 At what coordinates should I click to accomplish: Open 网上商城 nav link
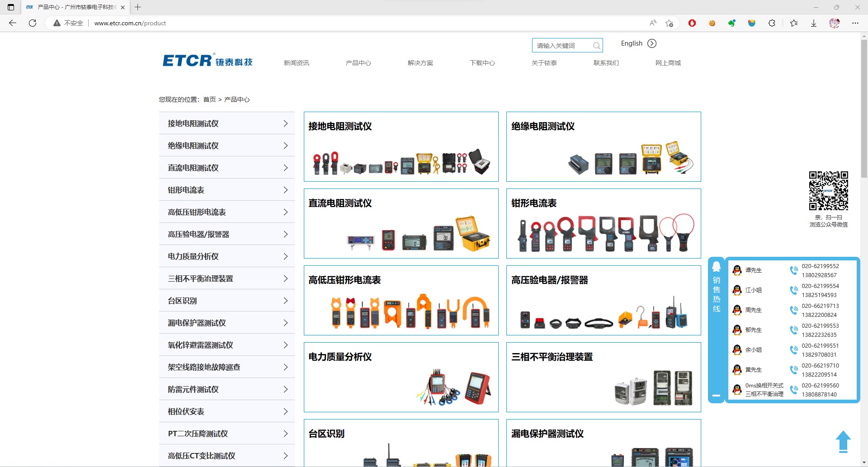[x=668, y=63]
